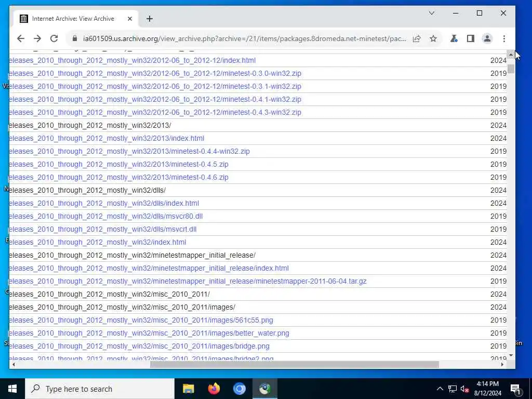This screenshot has width=532, height=399.
Task: Show hidden system tray icons
Action: click(x=440, y=389)
